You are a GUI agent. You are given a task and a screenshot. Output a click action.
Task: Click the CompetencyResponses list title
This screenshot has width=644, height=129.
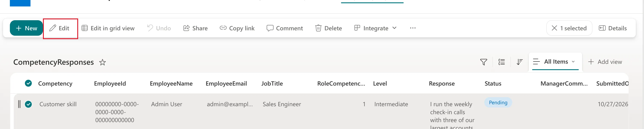click(x=53, y=62)
